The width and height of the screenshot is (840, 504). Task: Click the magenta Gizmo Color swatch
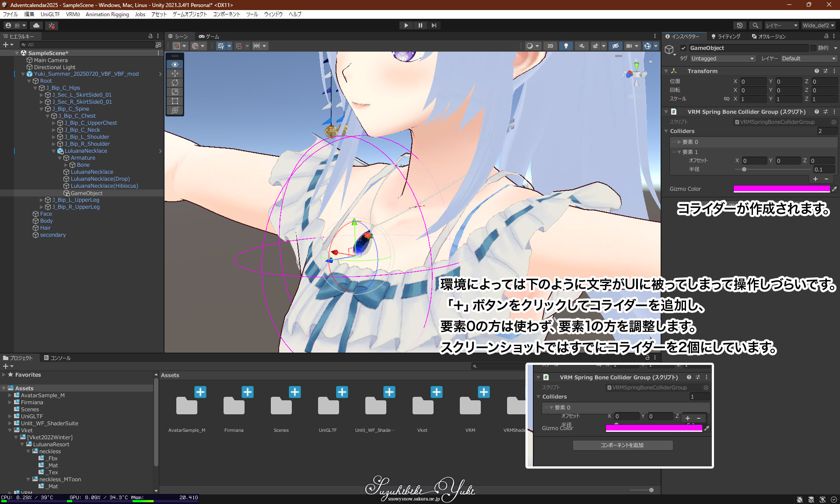(781, 189)
